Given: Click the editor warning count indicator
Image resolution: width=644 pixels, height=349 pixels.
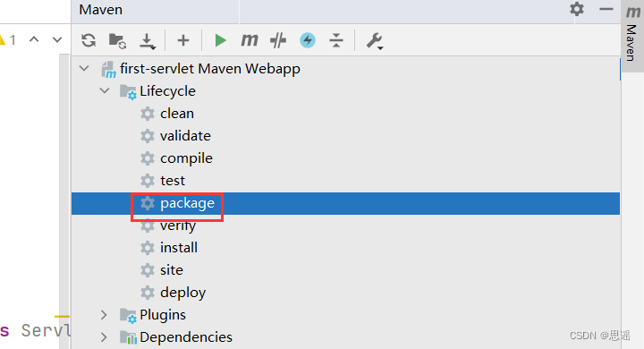Looking at the screenshot, I should pos(8,40).
